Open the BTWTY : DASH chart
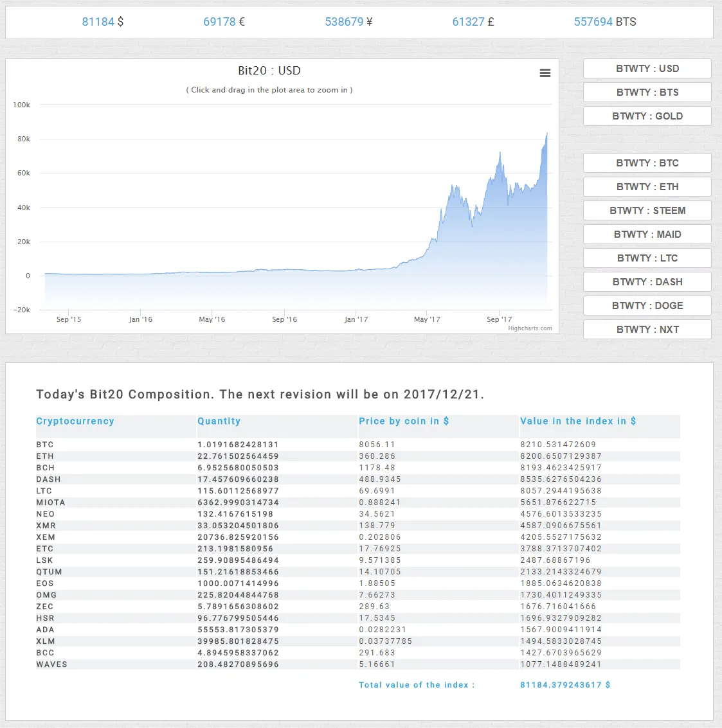 click(x=647, y=282)
